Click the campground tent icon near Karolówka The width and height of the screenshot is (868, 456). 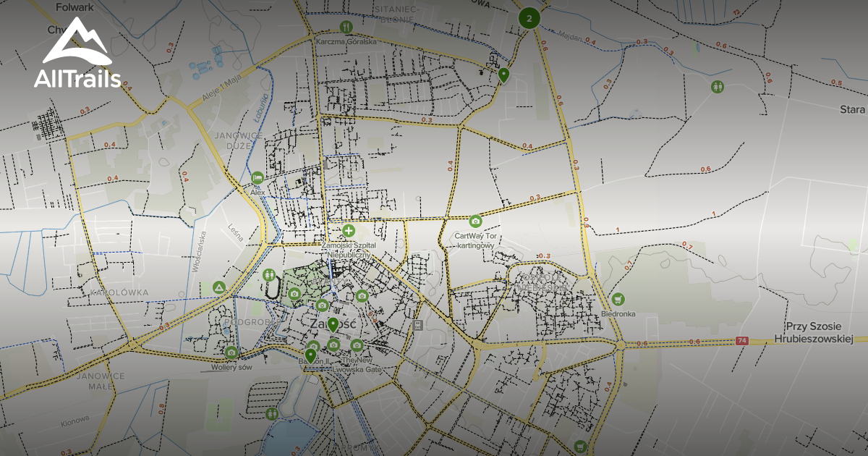(219, 287)
